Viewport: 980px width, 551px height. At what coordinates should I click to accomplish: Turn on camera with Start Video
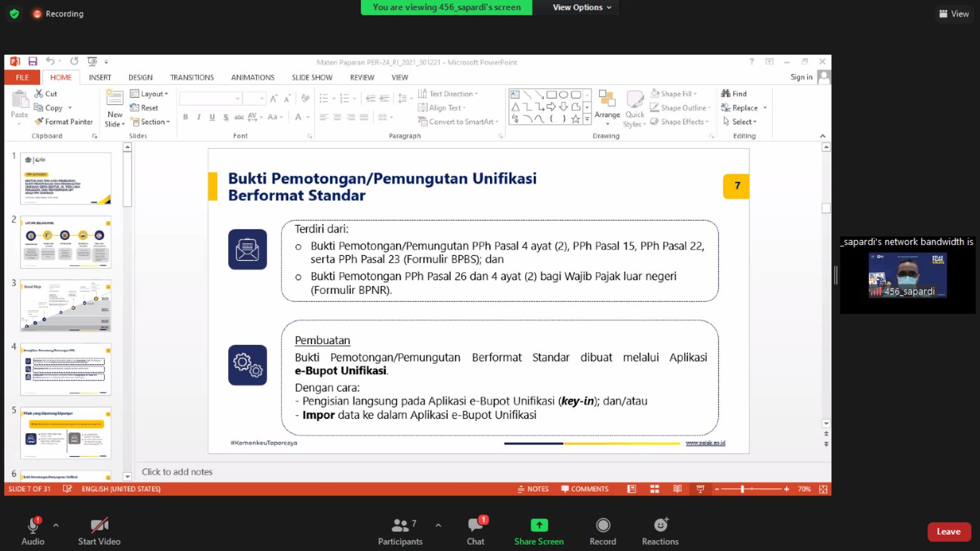tap(99, 525)
